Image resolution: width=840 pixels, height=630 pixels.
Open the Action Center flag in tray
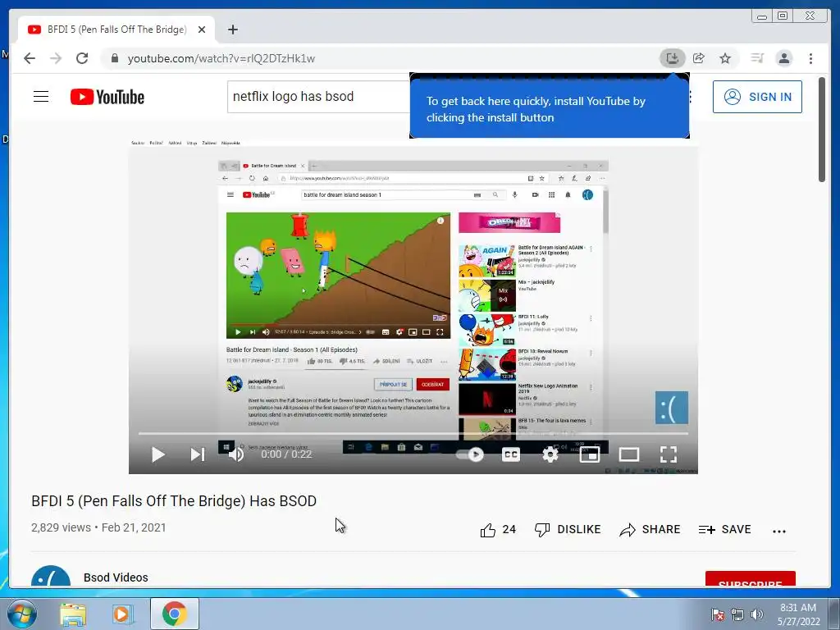[717, 614]
